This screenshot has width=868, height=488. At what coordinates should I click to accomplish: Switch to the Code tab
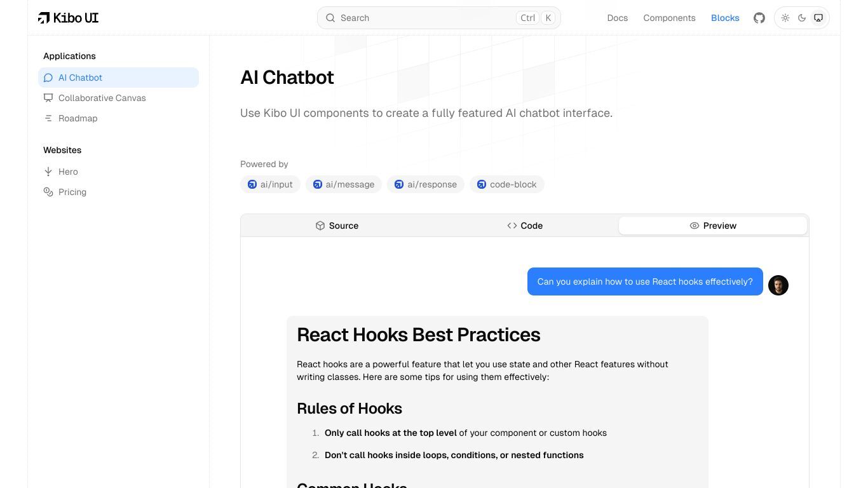pyautogui.click(x=525, y=226)
